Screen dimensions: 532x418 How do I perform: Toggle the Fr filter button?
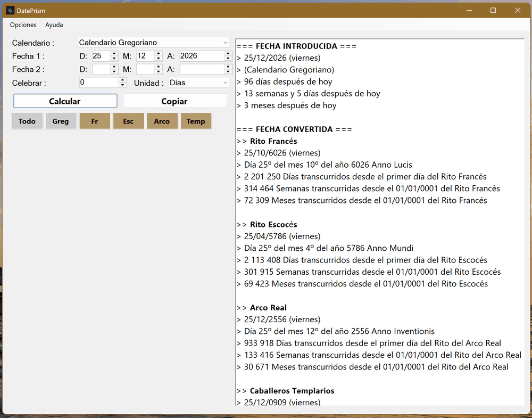click(x=95, y=121)
